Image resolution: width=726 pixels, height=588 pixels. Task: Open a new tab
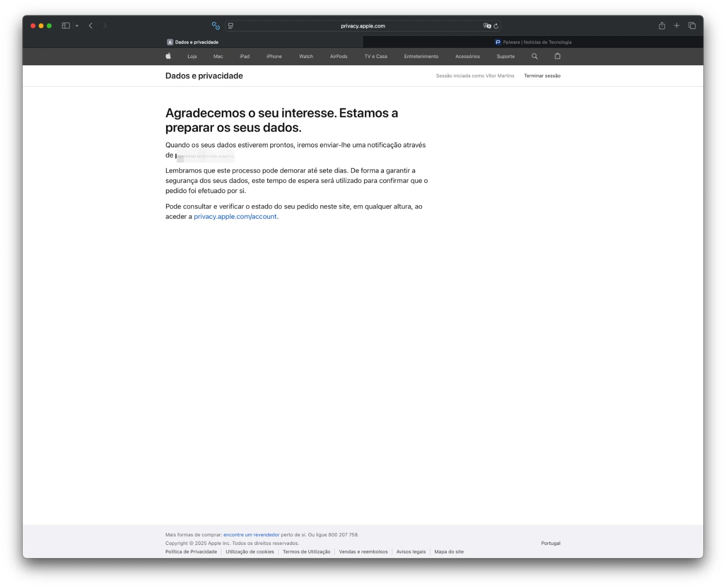(x=677, y=26)
